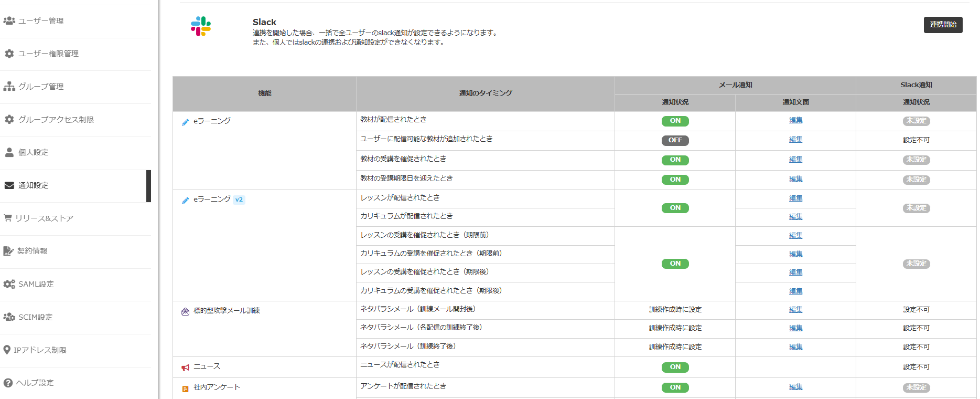
Task: Click the リリース&ストア shopping cart icon
Action: coord(8,218)
